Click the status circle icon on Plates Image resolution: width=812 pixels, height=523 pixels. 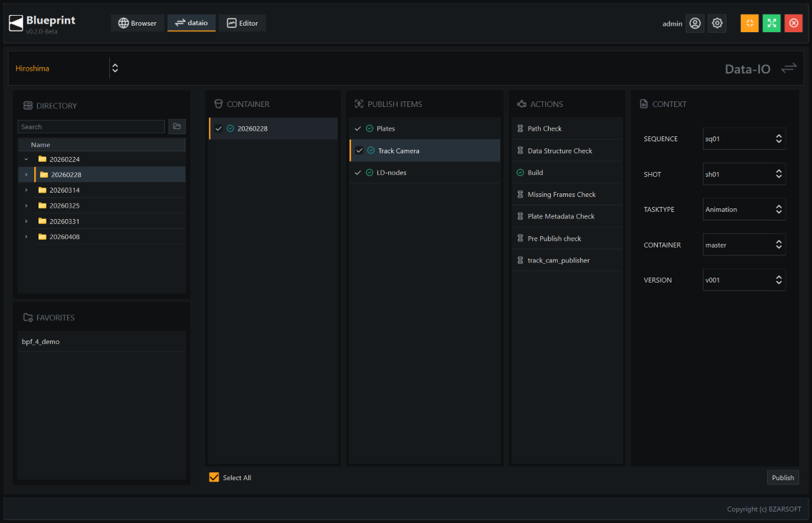click(370, 128)
